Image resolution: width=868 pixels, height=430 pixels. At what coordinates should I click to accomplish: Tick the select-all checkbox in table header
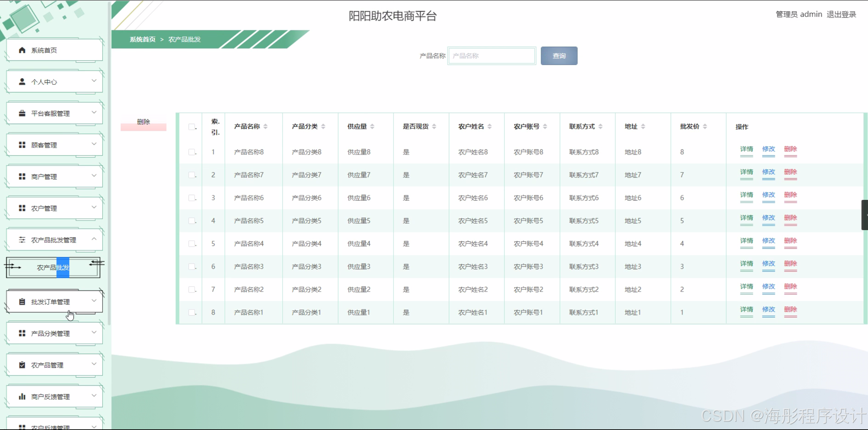192,127
